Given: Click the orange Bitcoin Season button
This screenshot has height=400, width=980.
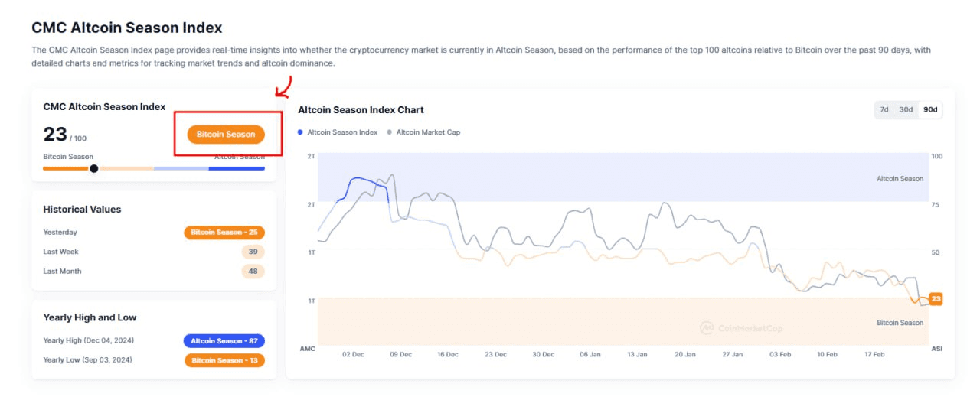Looking at the screenshot, I should 226,134.
